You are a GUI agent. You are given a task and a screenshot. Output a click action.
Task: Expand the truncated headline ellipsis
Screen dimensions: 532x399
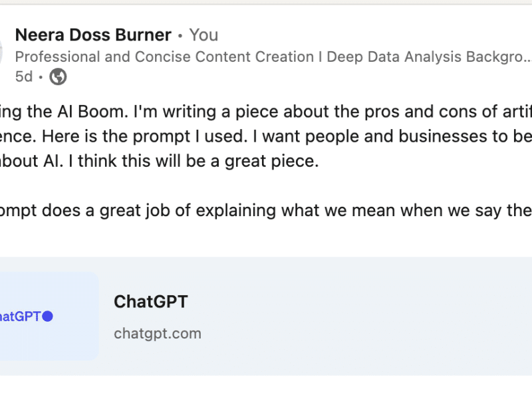[525, 57]
